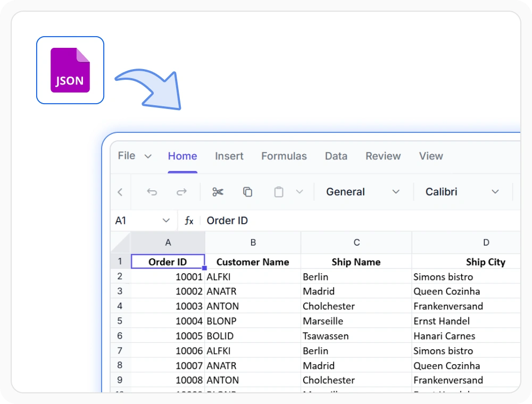The width and height of the screenshot is (532, 404).
Task: Click cell containing 10004
Action: [168, 321]
